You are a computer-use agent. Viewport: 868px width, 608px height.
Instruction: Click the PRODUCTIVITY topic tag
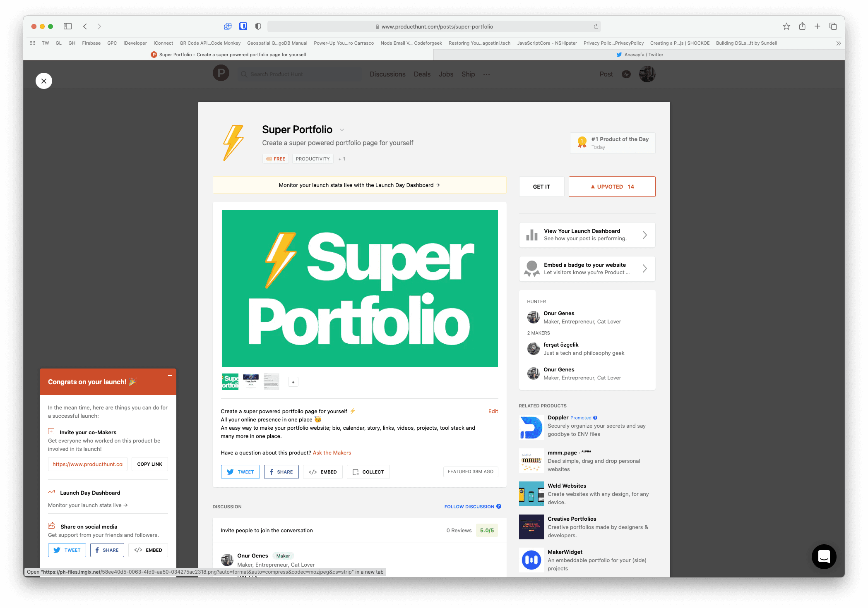[x=313, y=159]
